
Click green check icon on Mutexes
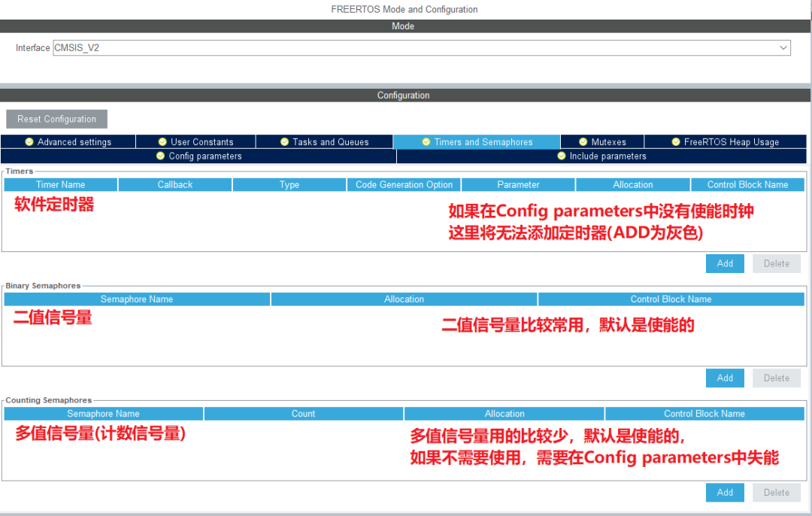583,142
